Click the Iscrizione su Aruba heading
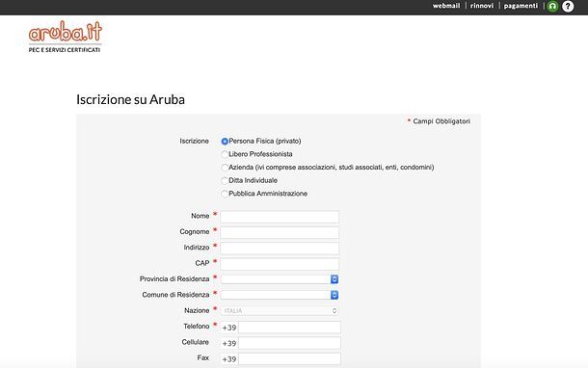 (130, 99)
